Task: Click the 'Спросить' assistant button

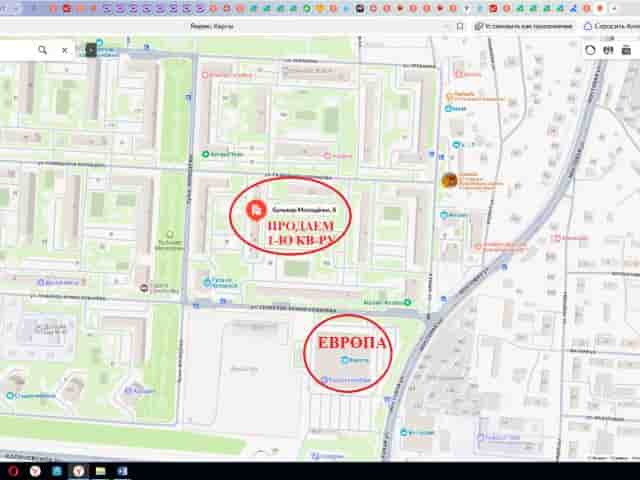Action: coord(611,27)
